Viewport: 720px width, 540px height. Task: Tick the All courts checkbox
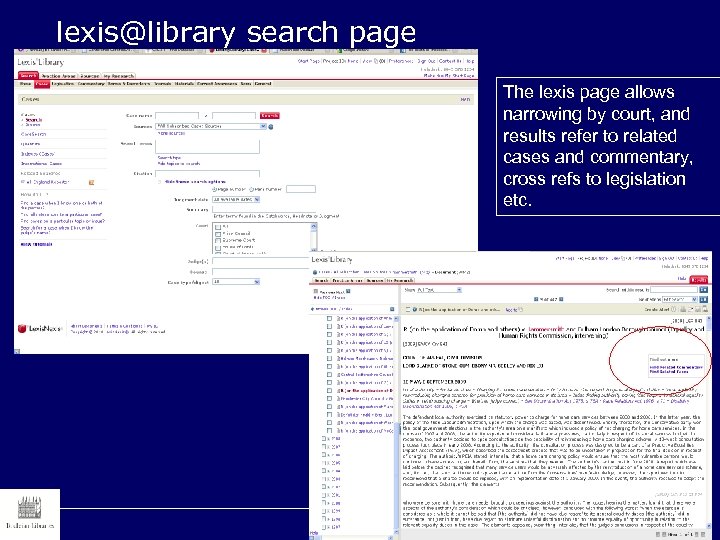pos(218,227)
